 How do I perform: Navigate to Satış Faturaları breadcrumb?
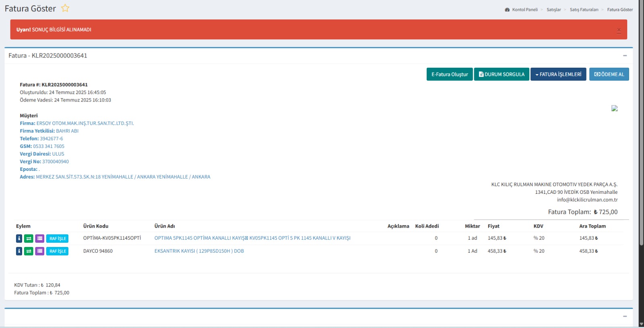[584, 10]
